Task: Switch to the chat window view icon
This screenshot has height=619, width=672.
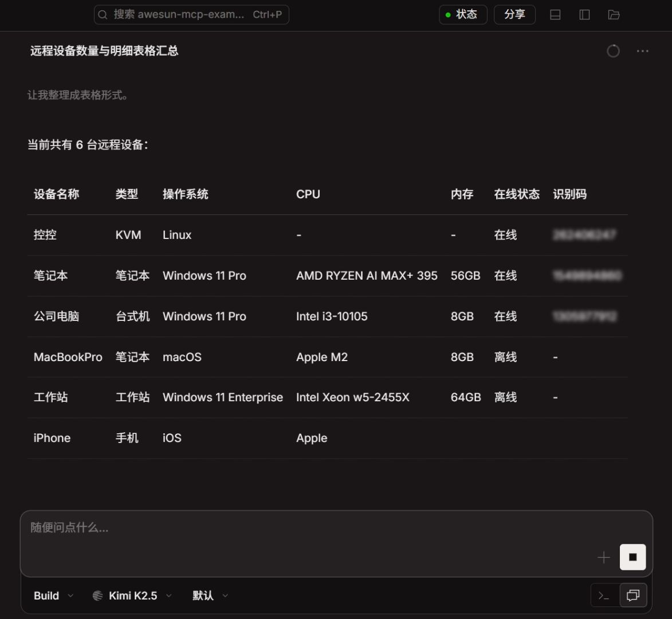Action: pos(633,596)
